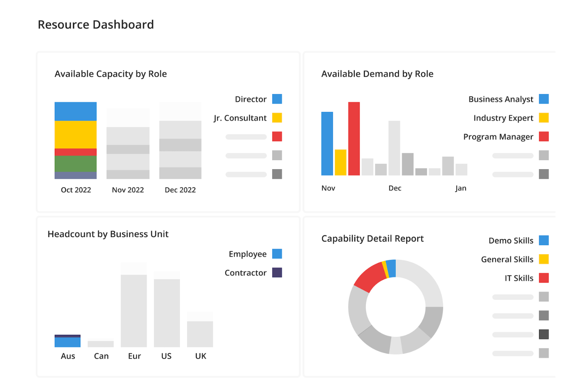Select the tallest gray bar above Dec in Demand chart
Screen dimensions: 588x392
point(395,148)
